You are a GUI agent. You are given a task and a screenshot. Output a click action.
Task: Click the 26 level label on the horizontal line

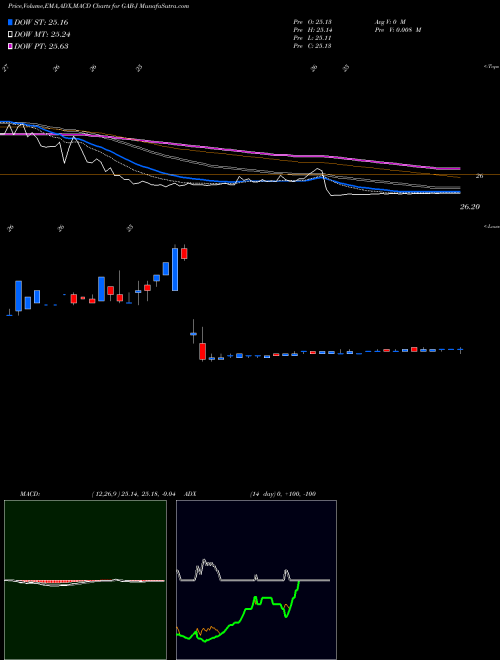pos(479,176)
